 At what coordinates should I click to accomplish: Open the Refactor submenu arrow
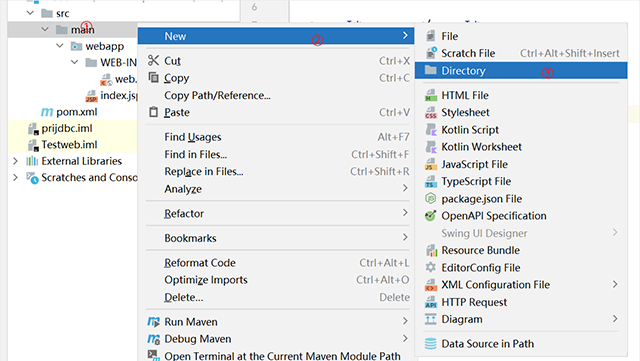point(405,212)
